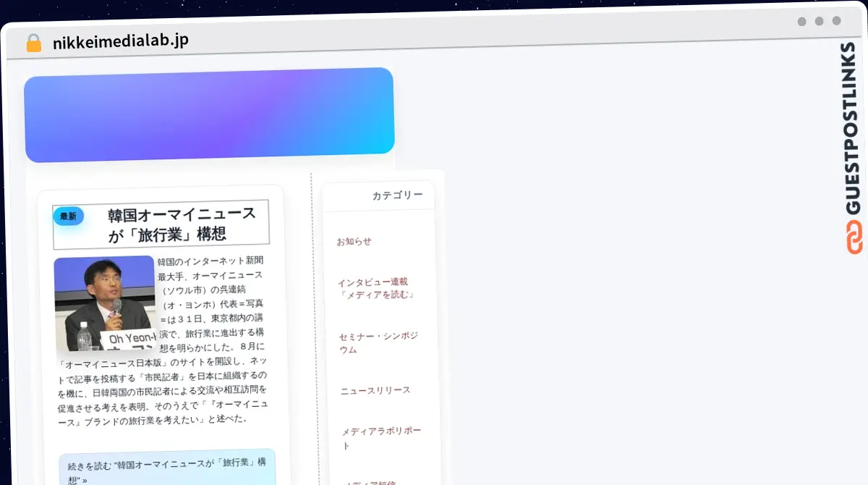The image size is (868, 485).
Task: Click the rightmost gray dot in browser chrome
Action: [836, 22]
